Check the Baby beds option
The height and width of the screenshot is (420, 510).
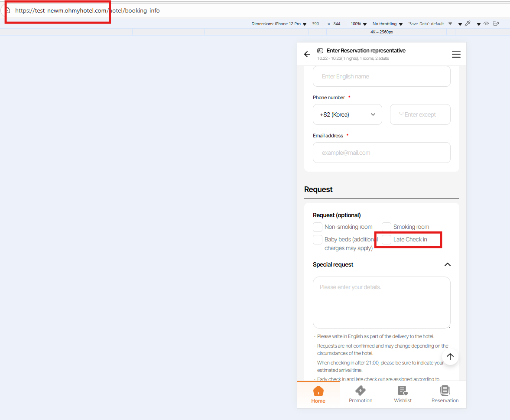pos(318,239)
